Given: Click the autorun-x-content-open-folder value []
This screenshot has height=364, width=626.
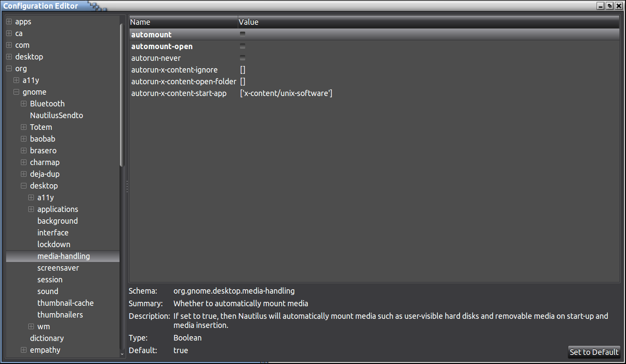Looking at the screenshot, I should click(243, 81).
